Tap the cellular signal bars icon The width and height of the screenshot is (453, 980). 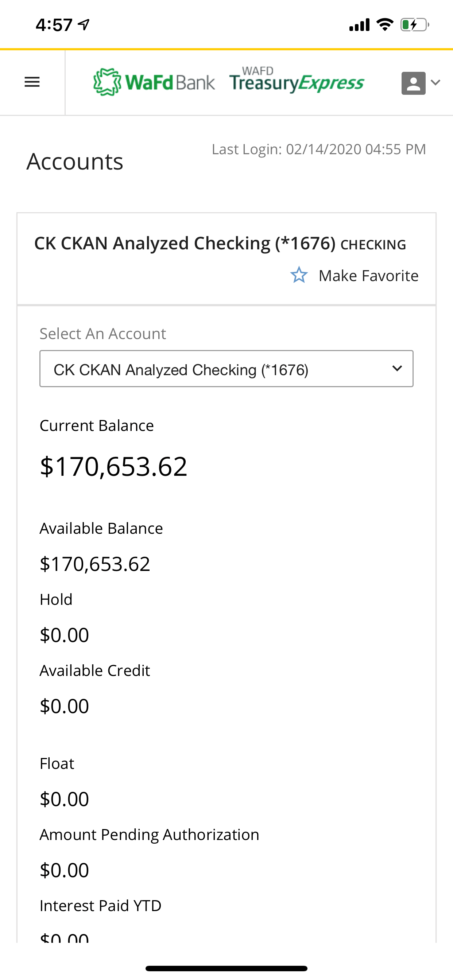pos(359,25)
